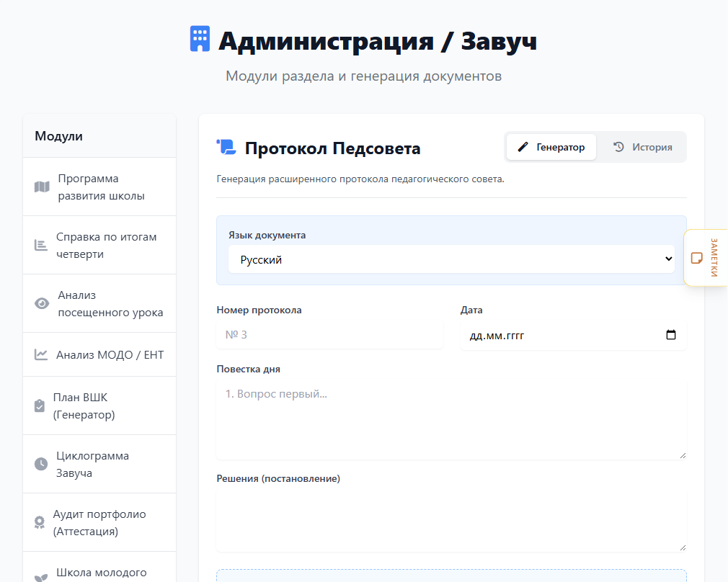
Task: Click the history clock icon in История tab
Action: [x=618, y=147]
